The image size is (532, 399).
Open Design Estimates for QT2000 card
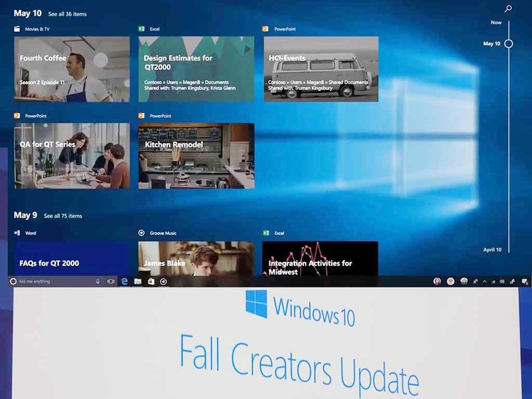click(196, 68)
